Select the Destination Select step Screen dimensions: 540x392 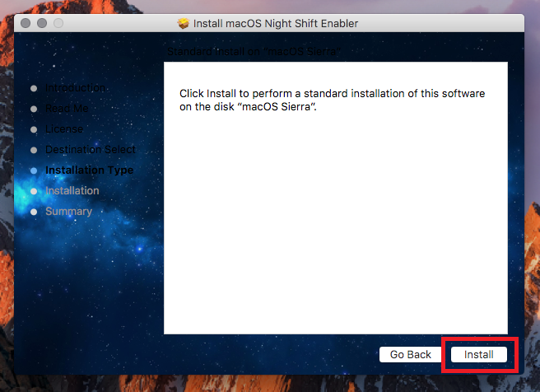[x=91, y=150]
